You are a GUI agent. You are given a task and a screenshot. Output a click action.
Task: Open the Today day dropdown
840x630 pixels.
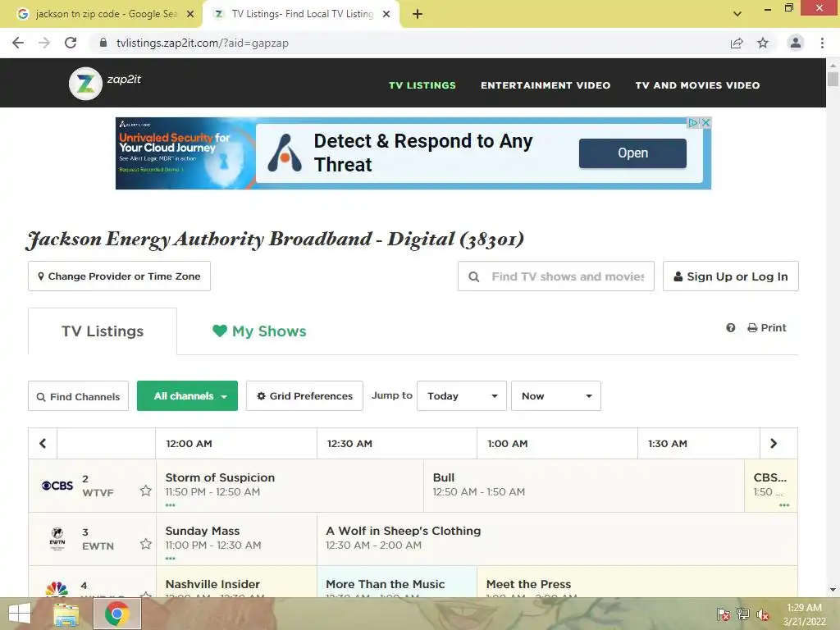coord(462,396)
